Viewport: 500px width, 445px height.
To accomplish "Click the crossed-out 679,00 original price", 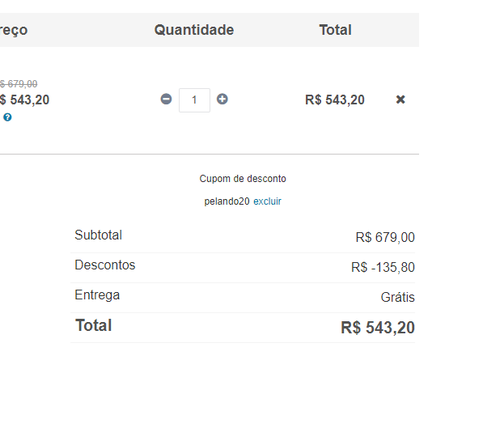I will pyautogui.click(x=19, y=84).
